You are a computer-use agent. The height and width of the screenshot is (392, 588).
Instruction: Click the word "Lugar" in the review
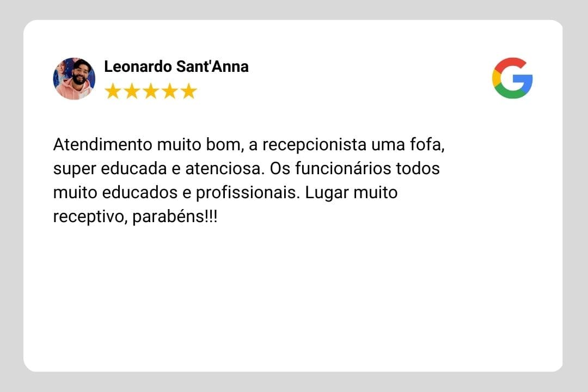click(327, 193)
